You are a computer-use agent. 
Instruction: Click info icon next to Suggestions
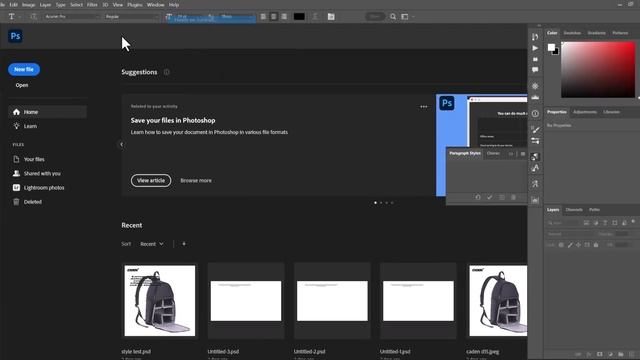[167, 72]
